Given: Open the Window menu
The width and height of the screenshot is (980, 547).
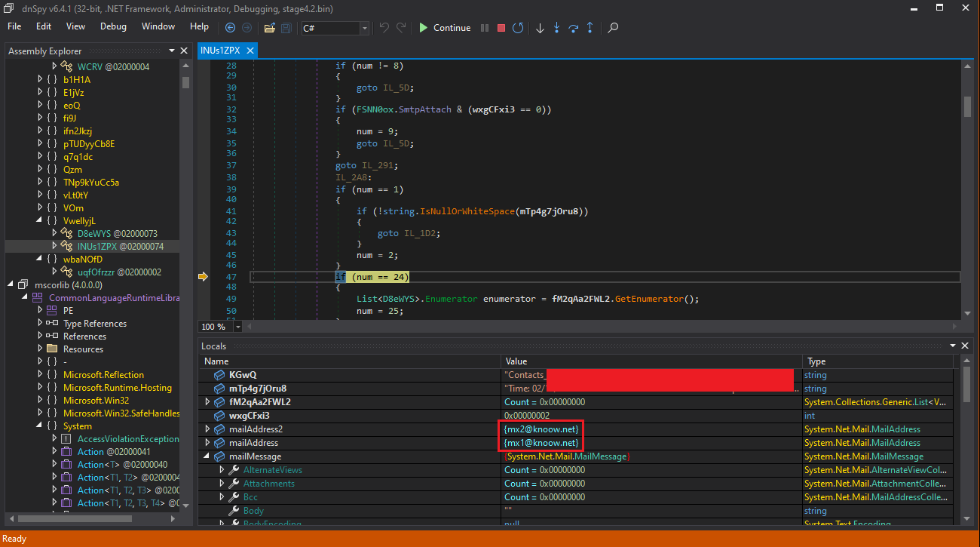Looking at the screenshot, I should coord(158,26).
